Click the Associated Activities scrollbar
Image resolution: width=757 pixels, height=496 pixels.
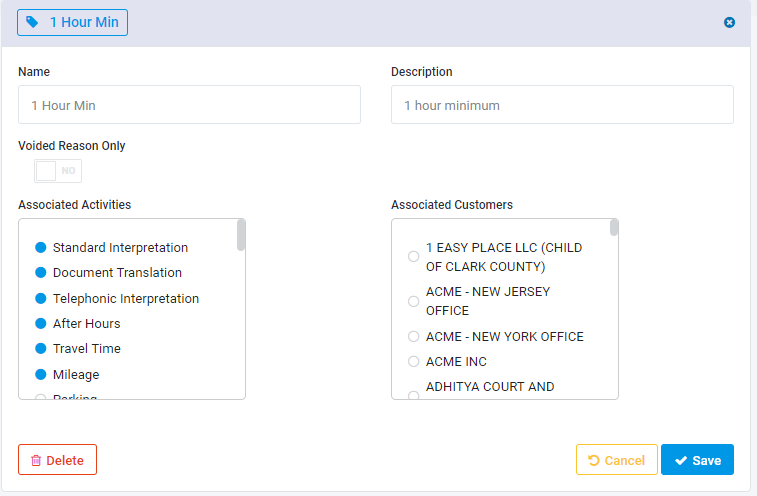(x=241, y=235)
